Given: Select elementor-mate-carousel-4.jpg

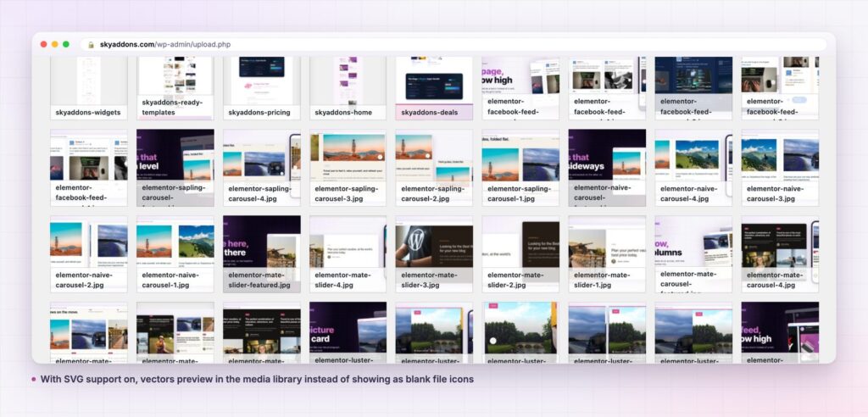Looking at the screenshot, I should 780,254.
